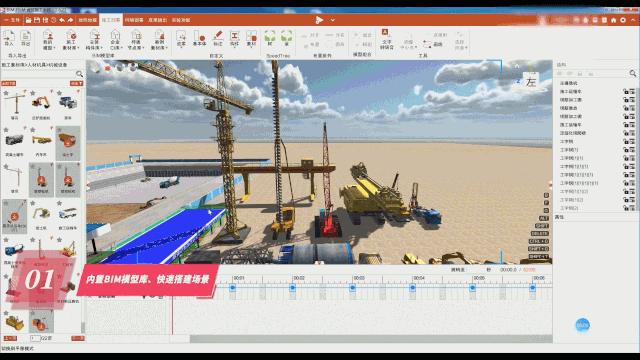
Task: Click the Import (导入) icon in ribbon
Action: point(9,38)
